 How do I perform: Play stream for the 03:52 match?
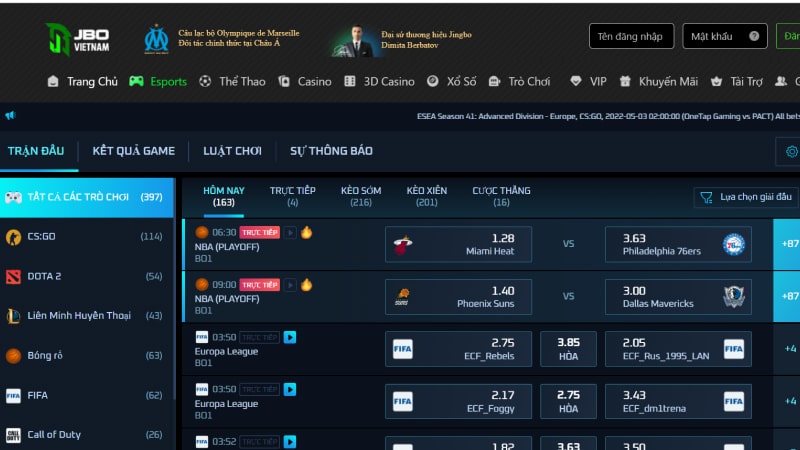290,441
